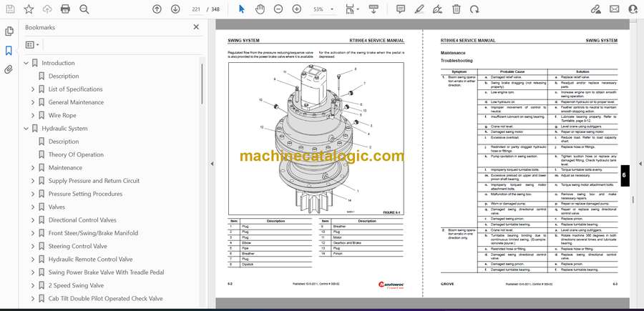Open the Introduction bookmark
Image resolution: width=644 pixels, height=311 pixels.
(58, 63)
